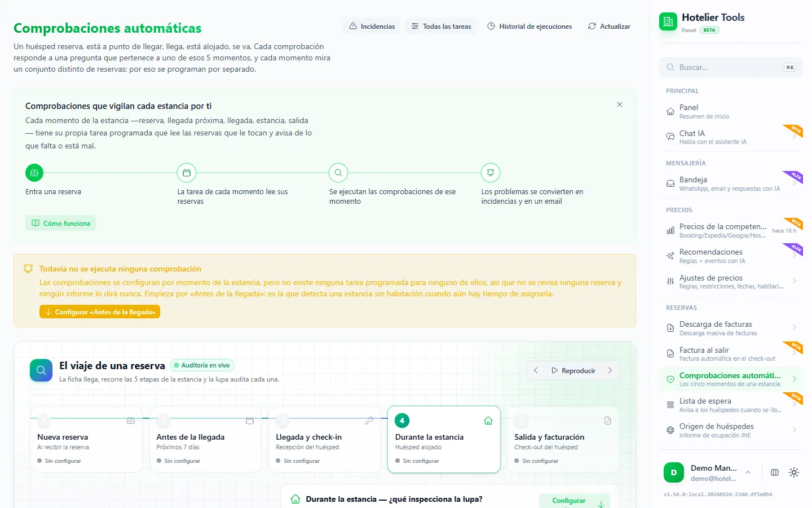This screenshot has height=508, width=812.
Task: Click the globe icon for Origen de huéspedes
Action: (670, 430)
